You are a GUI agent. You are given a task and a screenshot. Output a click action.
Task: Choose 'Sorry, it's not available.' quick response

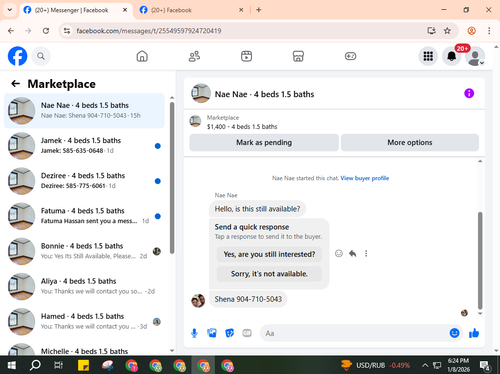click(269, 274)
